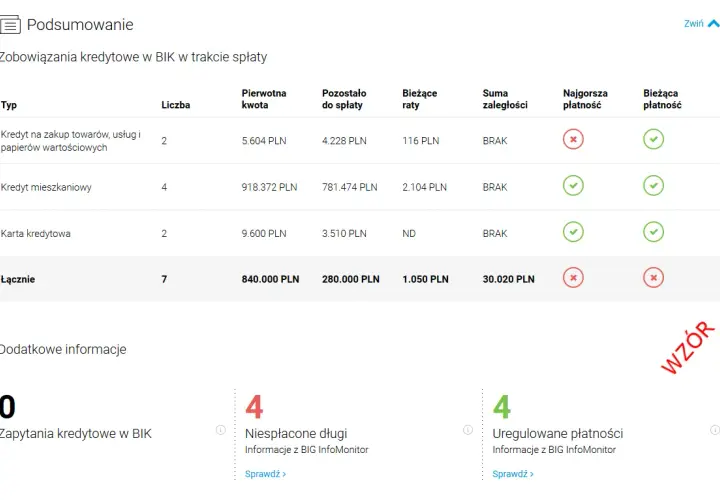Screen dimensions: 720x500
Task: Click red X Najgorsza płatność in Łącznie row
Action: (x=573, y=278)
